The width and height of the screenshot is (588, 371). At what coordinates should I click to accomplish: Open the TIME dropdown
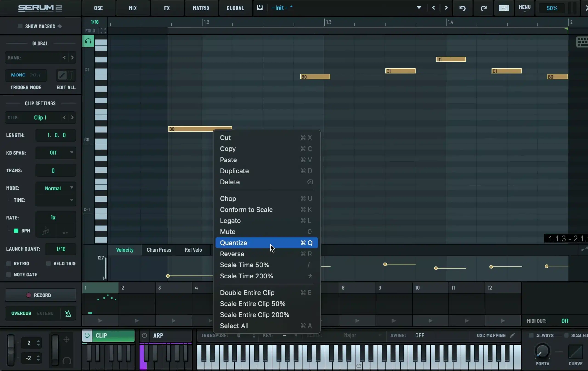56,200
